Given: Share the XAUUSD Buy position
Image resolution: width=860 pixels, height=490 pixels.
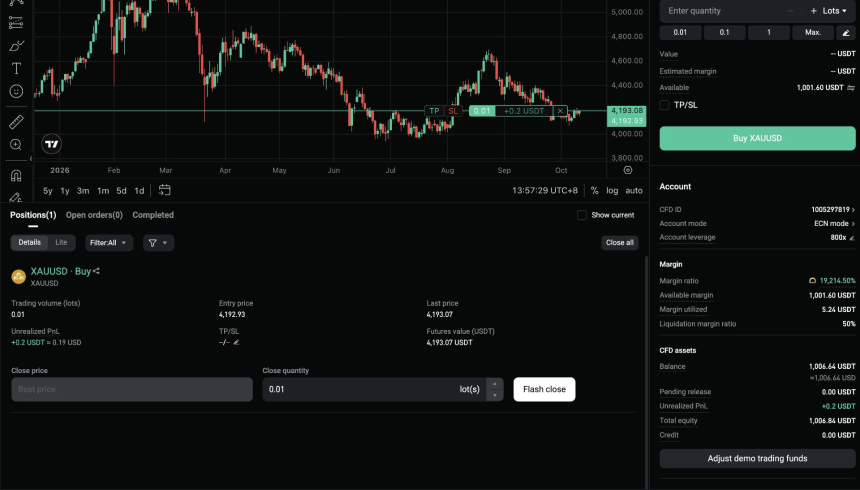Looking at the screenshot, I should coord(97,271).
